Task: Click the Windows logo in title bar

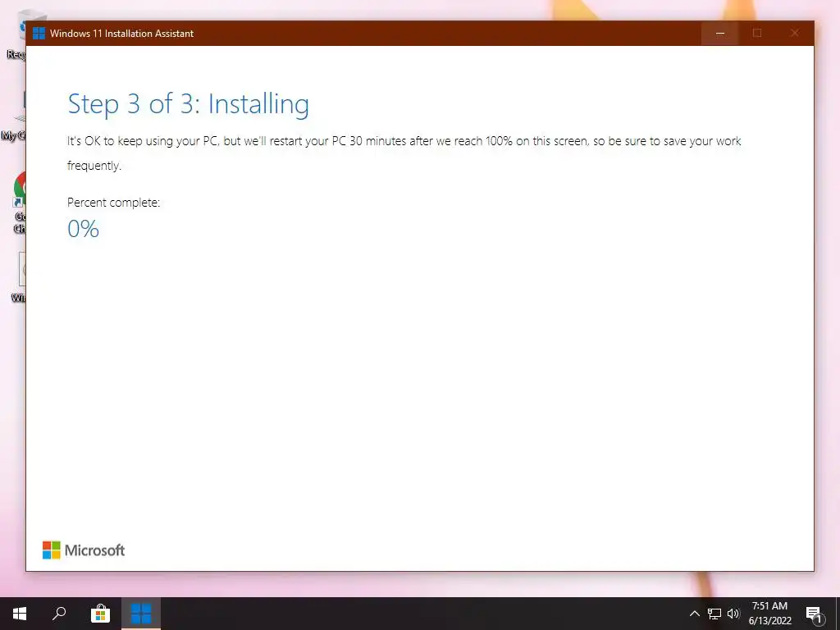Action: pyautogui.click(x=39, y=33)
